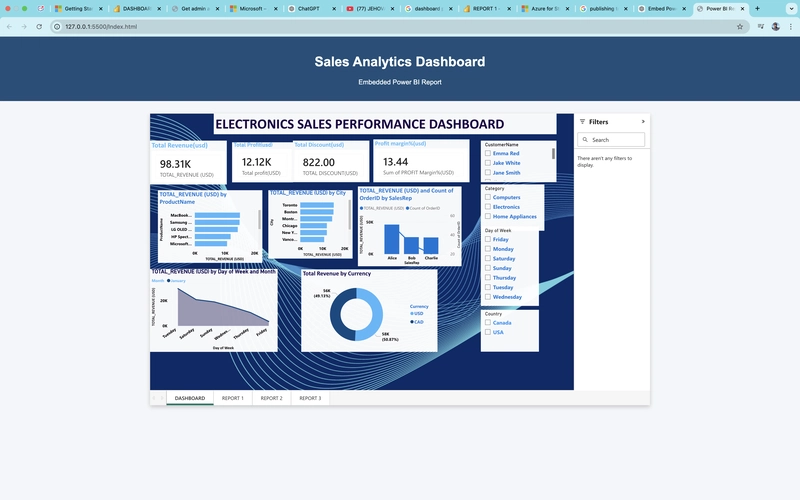Select the Thursday checkbox

click(x=488, y=278)
